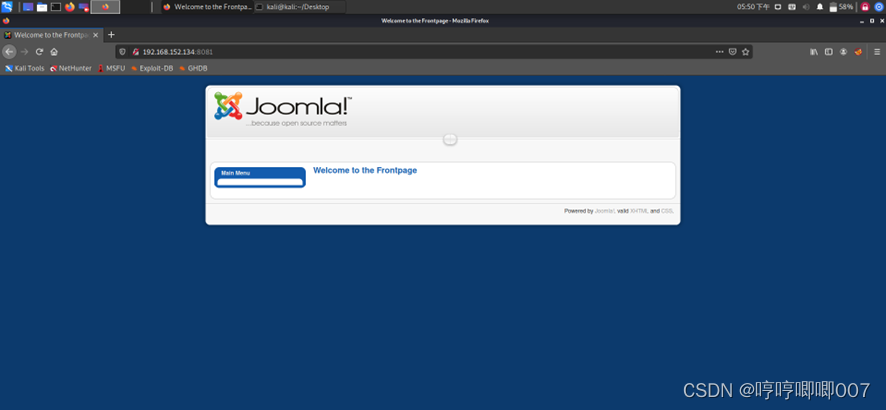Open the tracking protection shield icon
The width and height of the screenshot is (886, 410).
click(122, 51)
